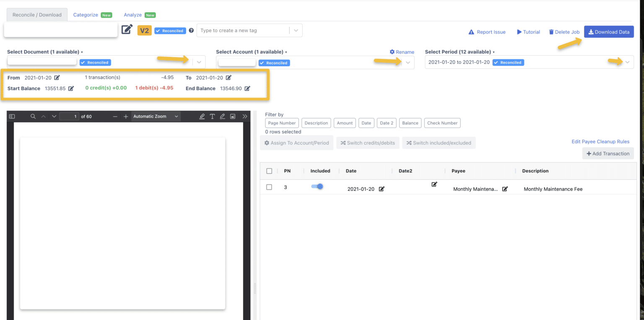The image size is (644, 320).
Task: Open Edit Payee Cleanup Rules
Action: pos(600,142)
